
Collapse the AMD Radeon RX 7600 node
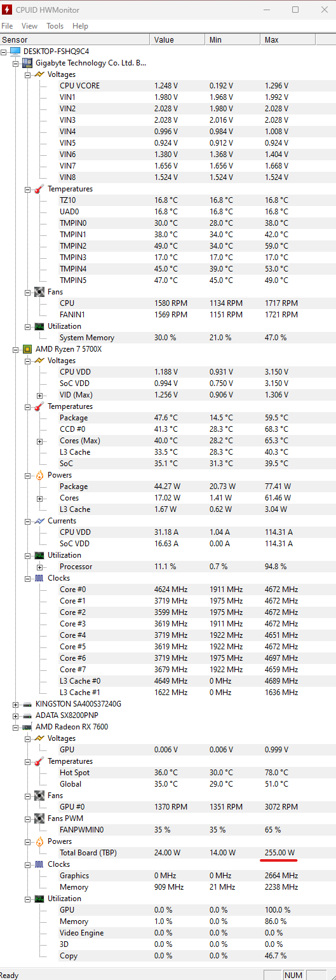tap(16, 727)
